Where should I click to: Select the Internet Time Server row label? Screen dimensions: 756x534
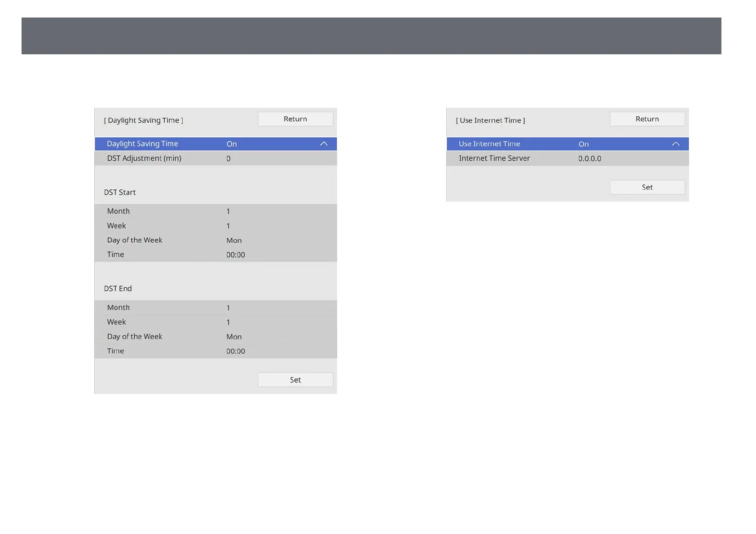pyautogui.click(x=494, y=158)
